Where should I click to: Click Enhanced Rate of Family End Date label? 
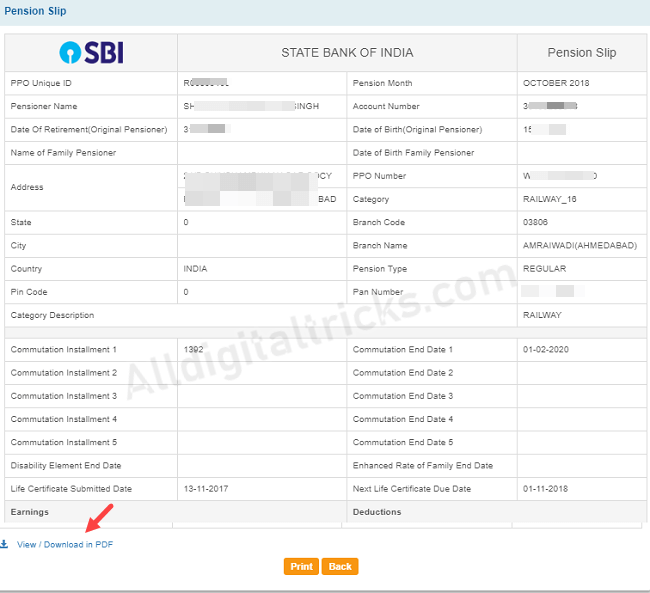pyautogui.click(x=423, y=466)
